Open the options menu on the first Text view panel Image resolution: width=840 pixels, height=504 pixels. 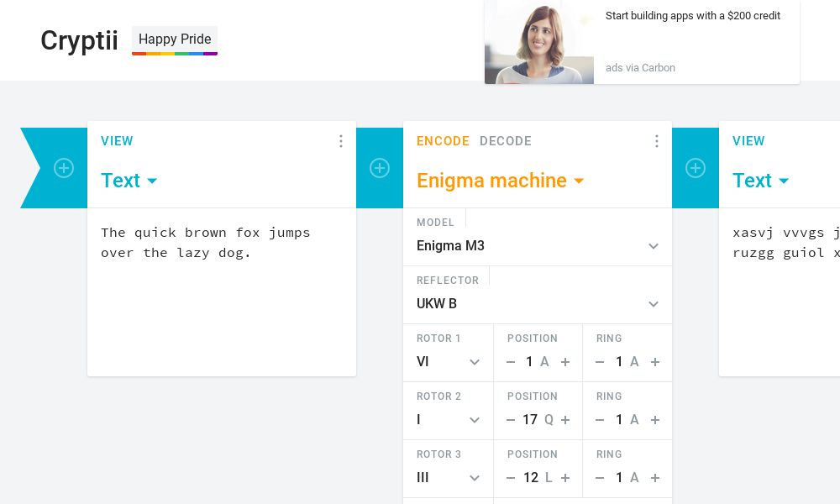[x=341, y=141]
